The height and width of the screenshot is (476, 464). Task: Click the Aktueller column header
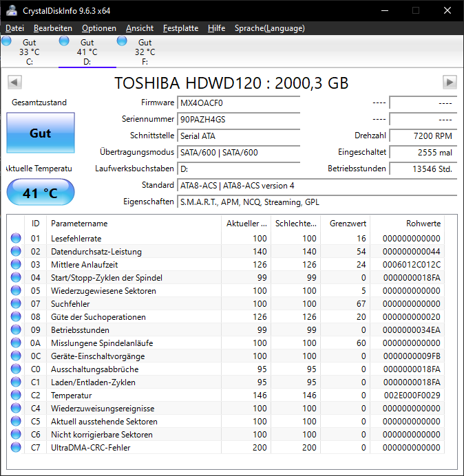pyautogui.click(x=246, y=224)
